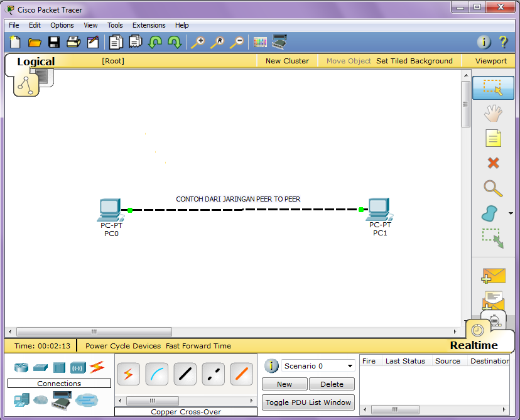Open the Extensions menu

point(149,25)
